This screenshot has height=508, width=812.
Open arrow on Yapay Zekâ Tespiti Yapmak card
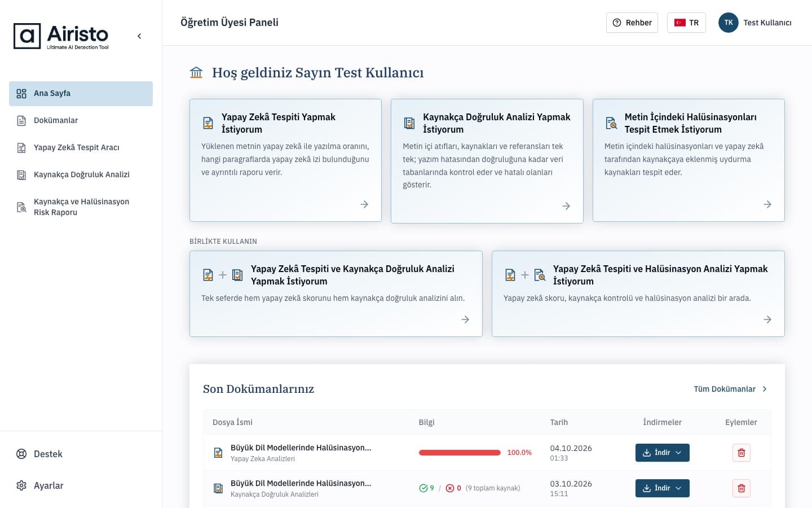[364, 204]
